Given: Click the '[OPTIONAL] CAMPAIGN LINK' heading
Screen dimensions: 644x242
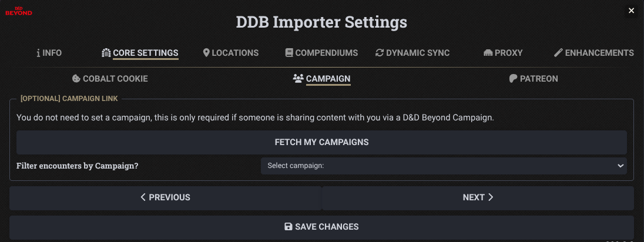Looking at the screenshot, I should click(69, 99).
